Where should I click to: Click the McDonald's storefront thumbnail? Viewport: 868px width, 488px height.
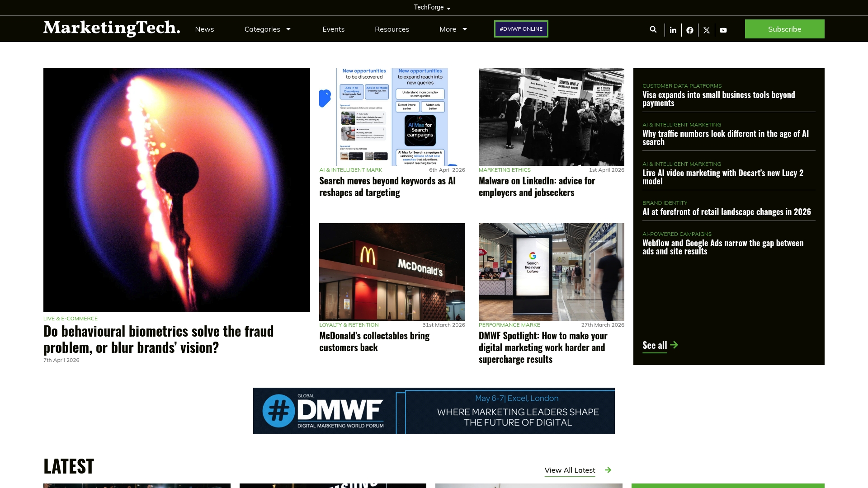point(392,272)
